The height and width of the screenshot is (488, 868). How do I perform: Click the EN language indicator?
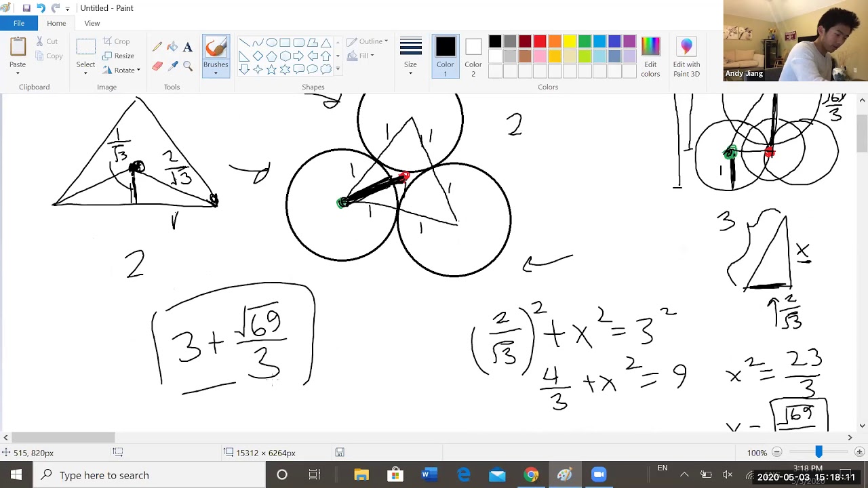pos(663,468)
